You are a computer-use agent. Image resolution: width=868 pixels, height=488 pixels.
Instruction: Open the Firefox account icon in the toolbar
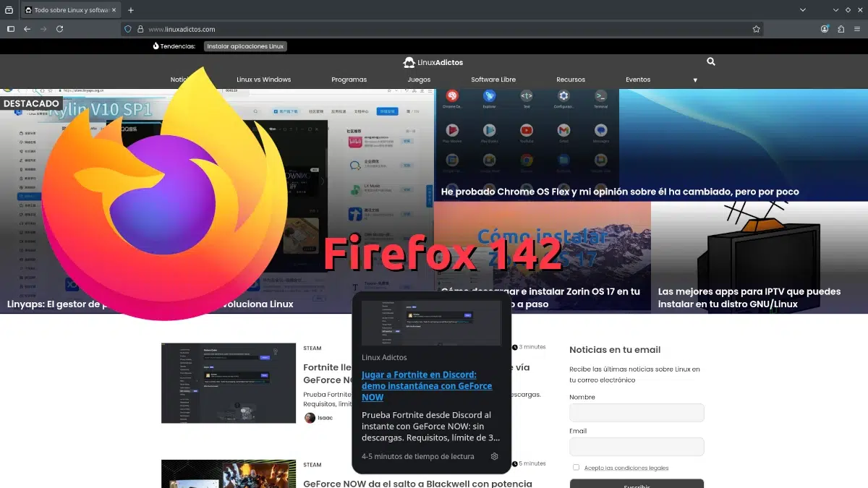pyautogui.click(x=824, y=29)
